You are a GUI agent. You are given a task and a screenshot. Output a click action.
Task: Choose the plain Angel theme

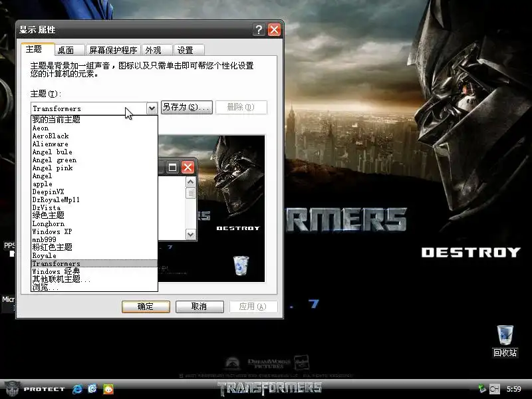coord(94,176)
